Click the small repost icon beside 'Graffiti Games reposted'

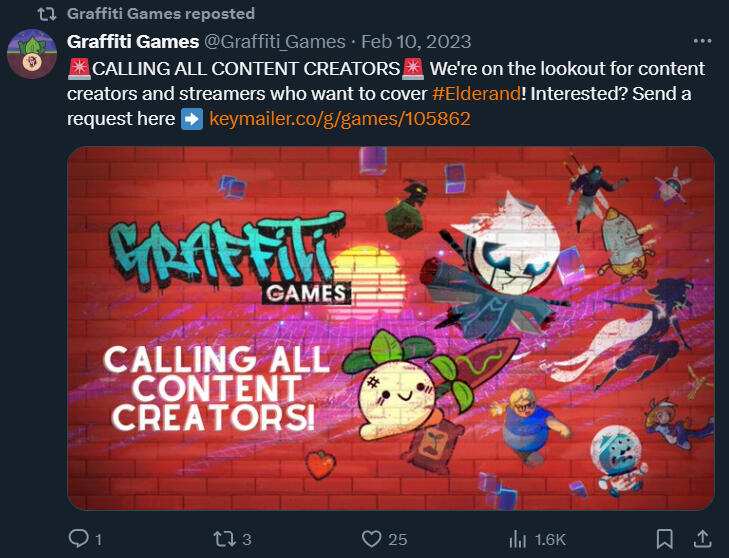click(47, 14)
